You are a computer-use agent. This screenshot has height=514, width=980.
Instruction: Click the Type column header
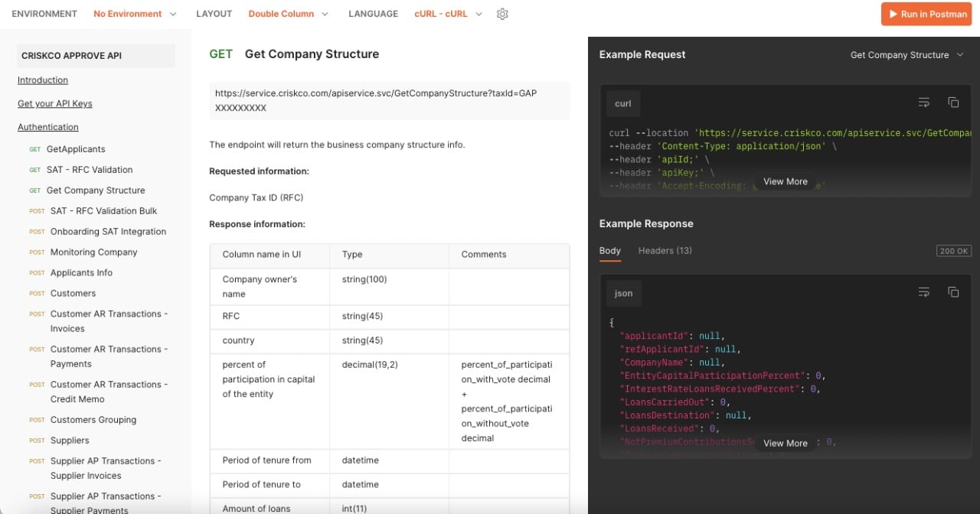(389, 255)
